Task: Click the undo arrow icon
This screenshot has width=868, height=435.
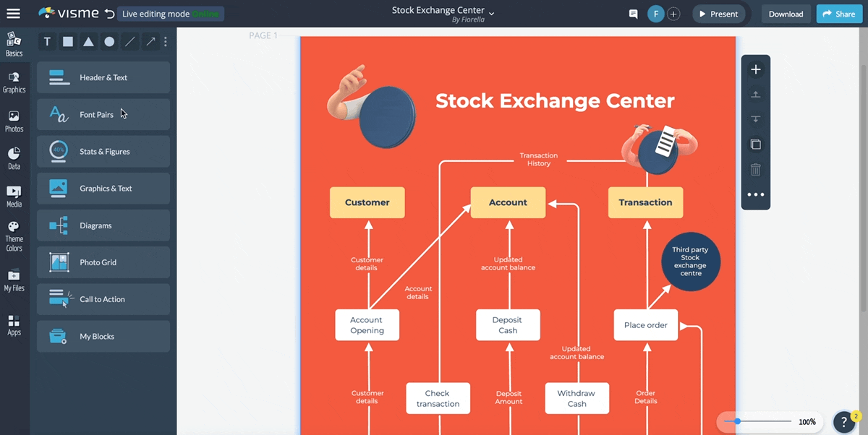Action: coord(109,14)
